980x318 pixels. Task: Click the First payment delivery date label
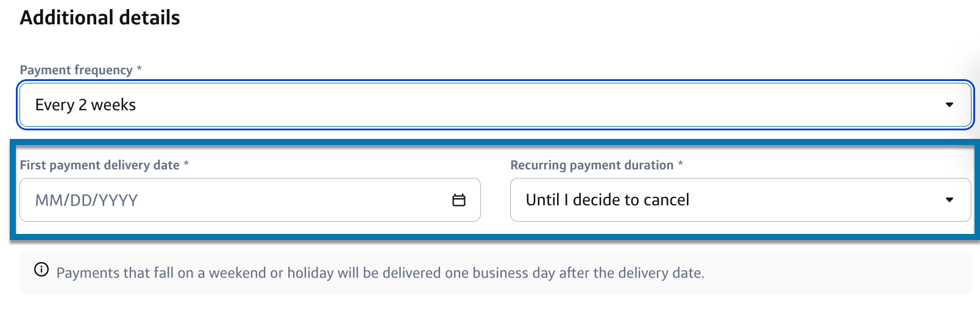click(99, 165)
